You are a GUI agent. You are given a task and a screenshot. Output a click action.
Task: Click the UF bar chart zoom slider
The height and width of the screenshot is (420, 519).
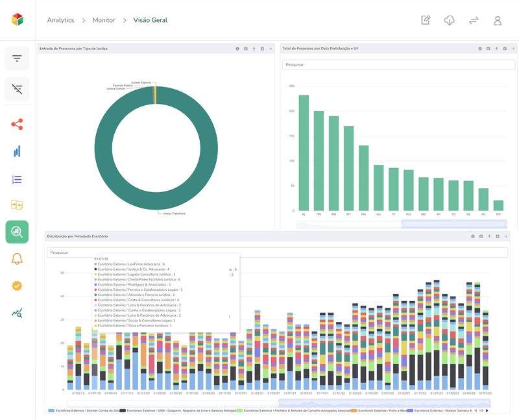(x=454, y=224)
